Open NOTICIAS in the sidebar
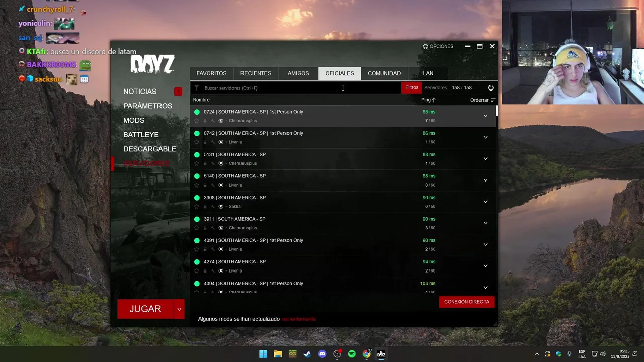This screenshot has height=362, width=644. 140,92
